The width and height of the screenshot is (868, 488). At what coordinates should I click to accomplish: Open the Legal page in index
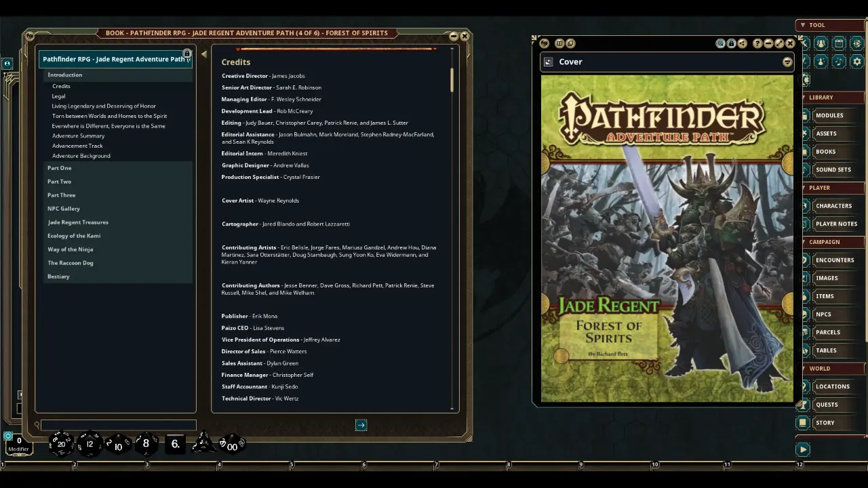click(59, 96)
